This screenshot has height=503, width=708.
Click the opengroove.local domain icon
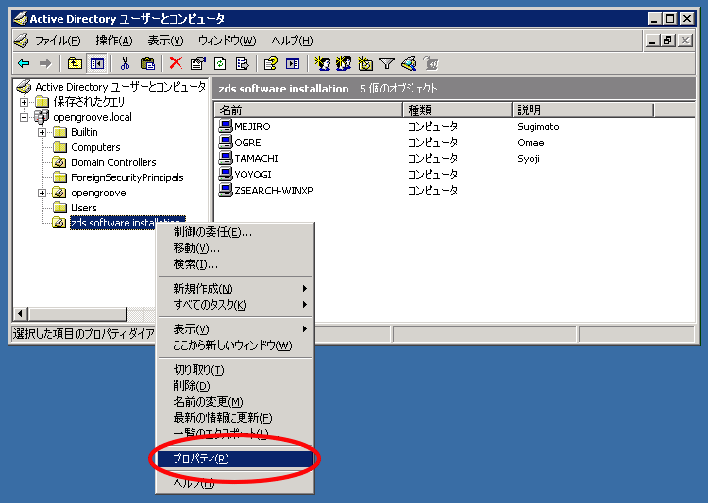[x=42, y=117]
